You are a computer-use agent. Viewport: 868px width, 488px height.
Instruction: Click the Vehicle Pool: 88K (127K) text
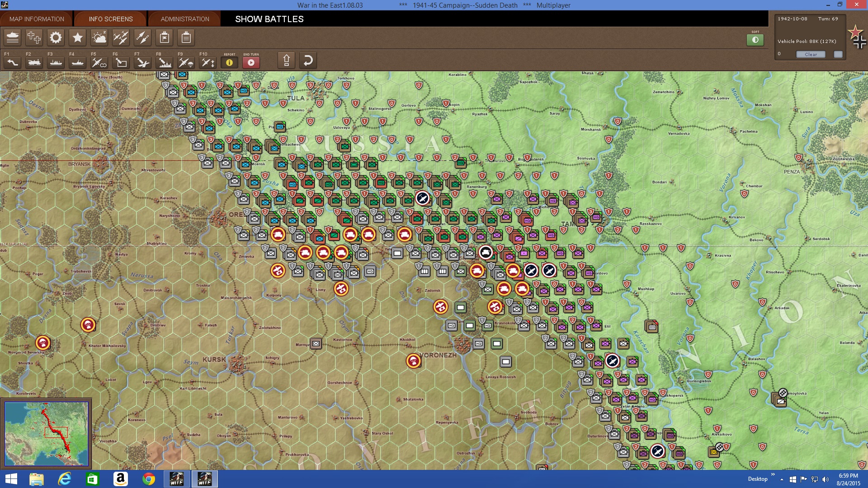[x=807, y=41]
